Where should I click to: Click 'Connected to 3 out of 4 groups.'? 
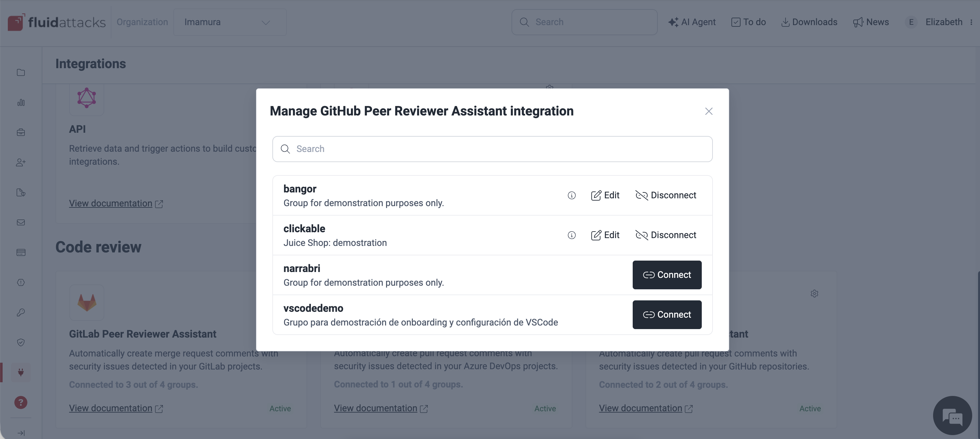tap(134, 385)
